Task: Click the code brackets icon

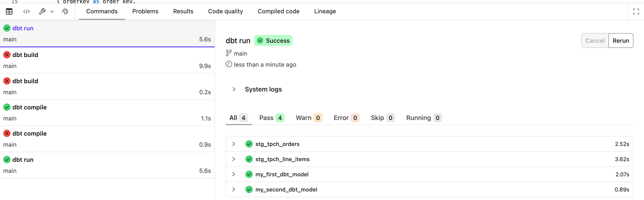Action: (x=27, y=11)
